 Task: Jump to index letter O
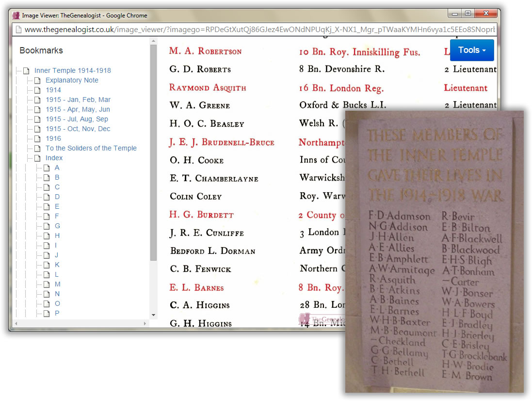(57, 303)
